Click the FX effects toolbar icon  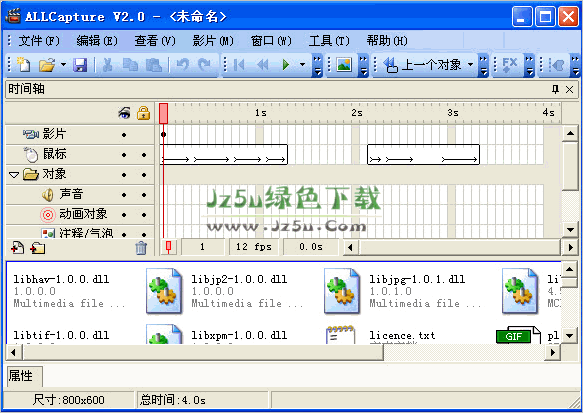tap(509, 65)
